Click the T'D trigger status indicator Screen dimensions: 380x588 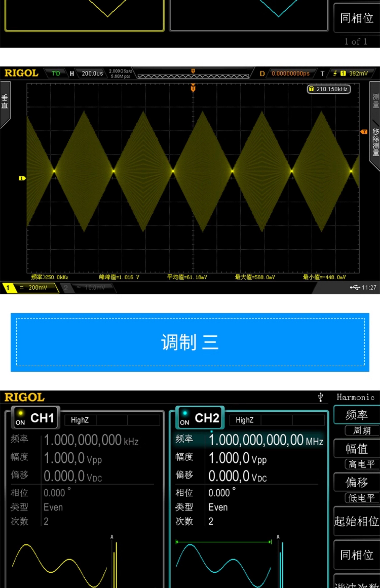click(x=56, y=73)
